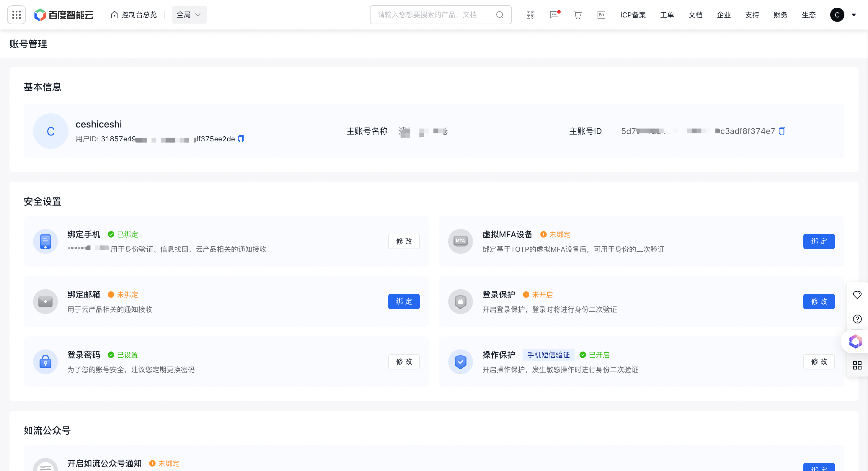Open 支持 menu item
The image size is (868, 471).
click(752, 15)
